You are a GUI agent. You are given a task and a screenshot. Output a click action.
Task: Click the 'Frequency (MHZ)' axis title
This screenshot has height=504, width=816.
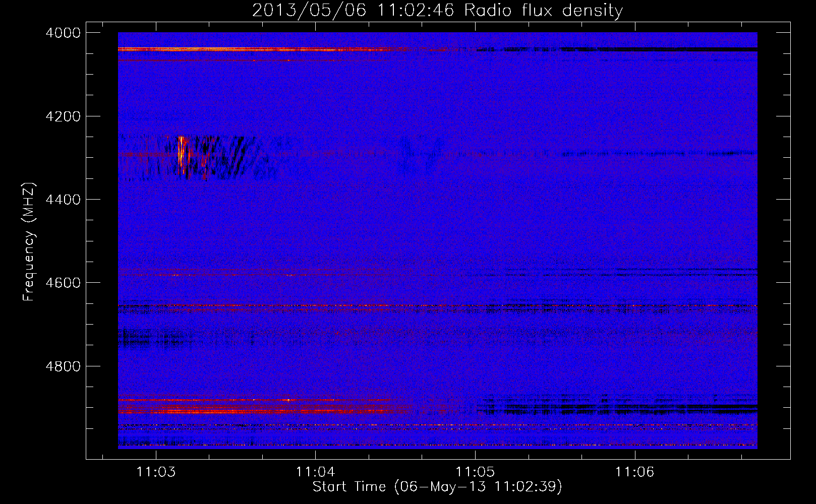(x=29, y=242)
